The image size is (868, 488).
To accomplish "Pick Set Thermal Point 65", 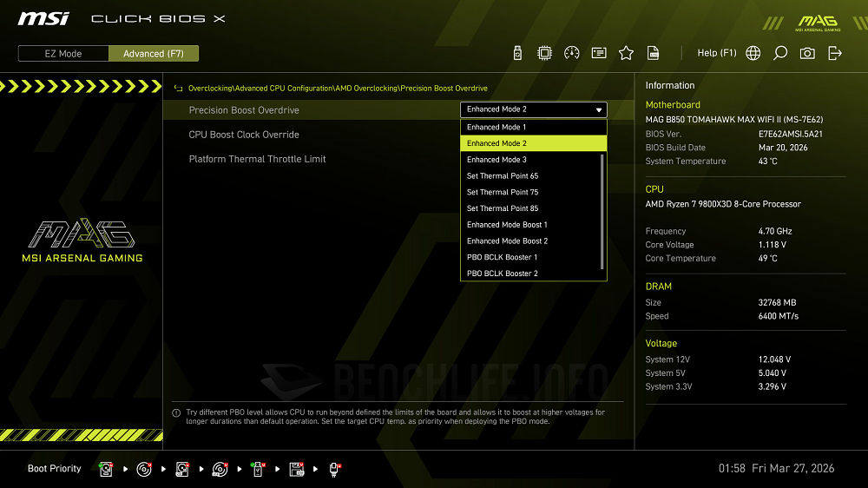I will 531,175.
